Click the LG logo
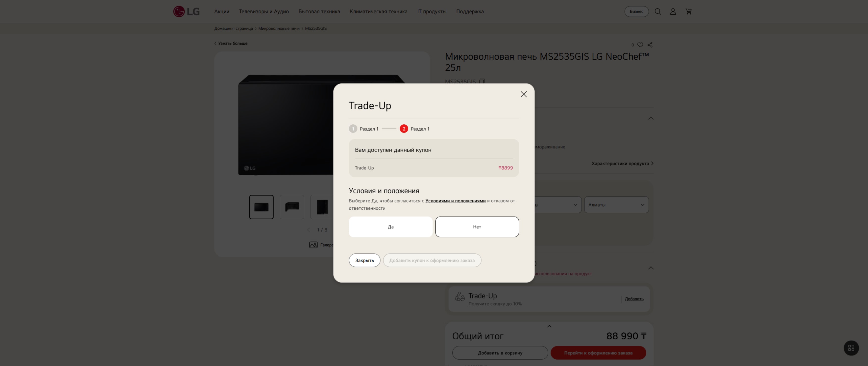The height and width of the screenshot is (366, 868). point(186,11)
